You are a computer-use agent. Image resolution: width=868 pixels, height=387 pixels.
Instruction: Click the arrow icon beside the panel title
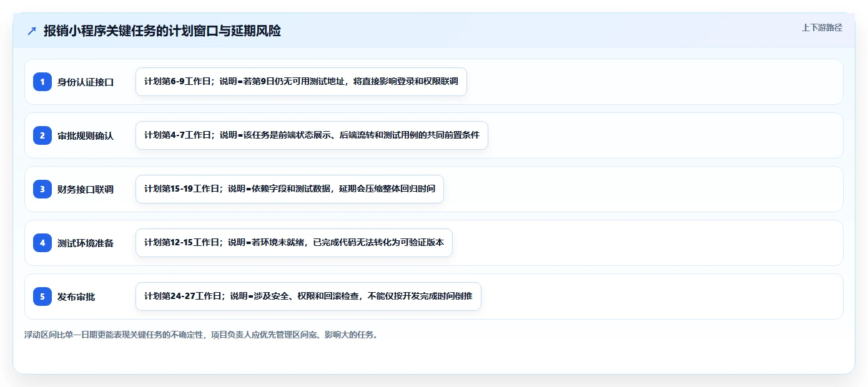tap(32, 31)
